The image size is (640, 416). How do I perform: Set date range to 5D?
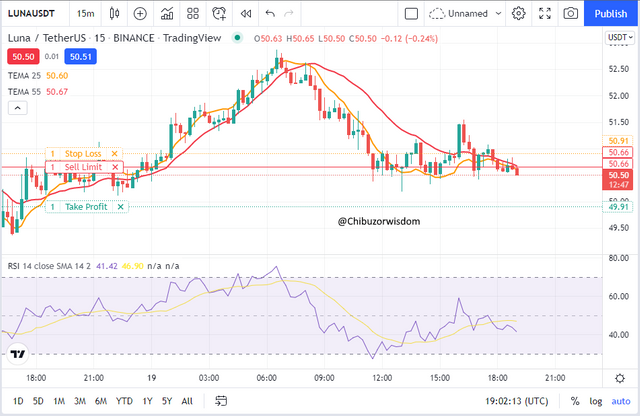38,401
